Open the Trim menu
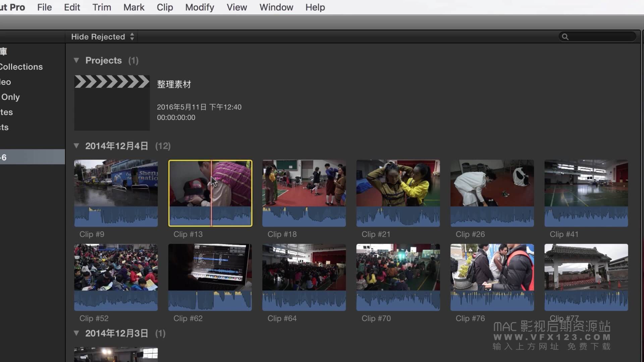The image size is (644, 362). 102,7
